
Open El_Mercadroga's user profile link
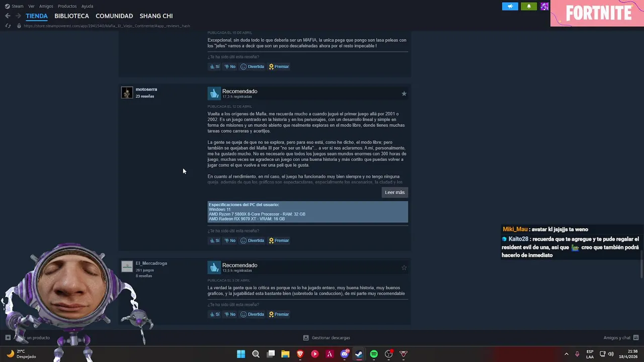pos(151,263)
